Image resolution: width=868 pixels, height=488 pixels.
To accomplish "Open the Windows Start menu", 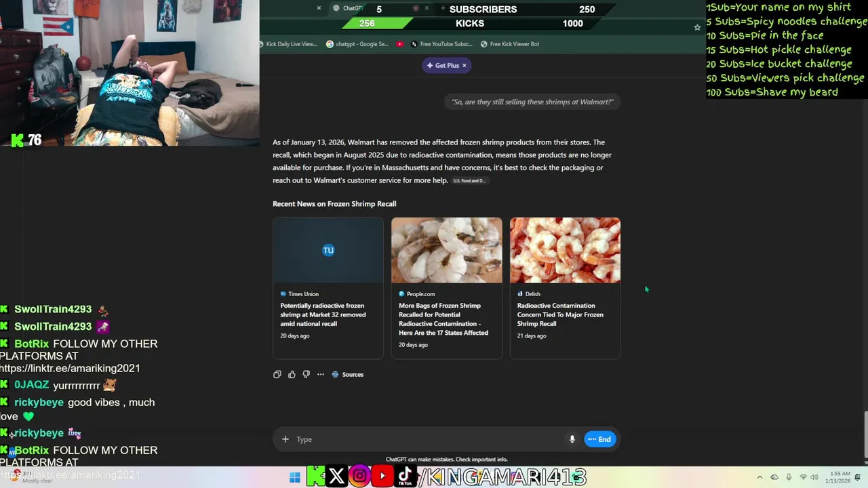I will pyautogui.click(x=294, y=477).
